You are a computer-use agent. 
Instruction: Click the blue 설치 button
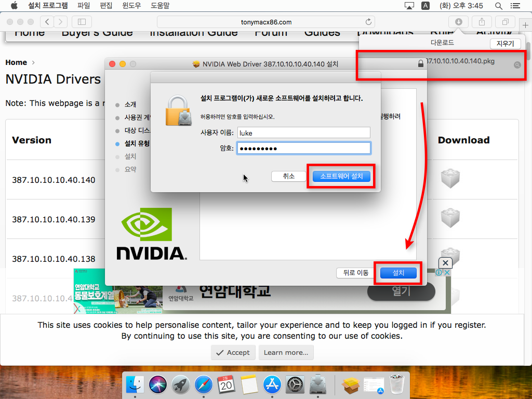tap(398, 273)
